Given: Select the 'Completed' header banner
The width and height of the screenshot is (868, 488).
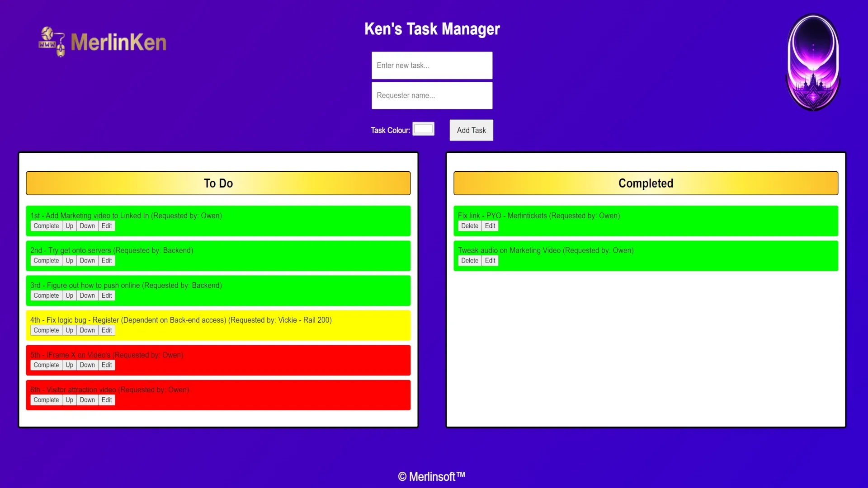Looking at the screenshot, I should [x=646, y=183].
